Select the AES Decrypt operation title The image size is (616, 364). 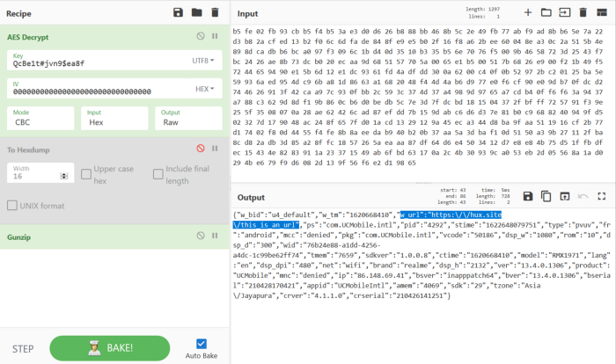28,37
